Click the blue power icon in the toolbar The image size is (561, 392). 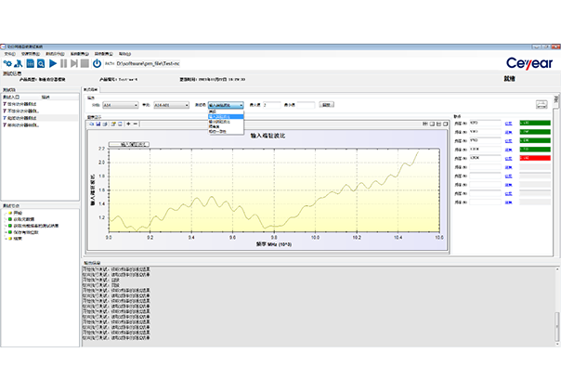click(x=97, y=64)
